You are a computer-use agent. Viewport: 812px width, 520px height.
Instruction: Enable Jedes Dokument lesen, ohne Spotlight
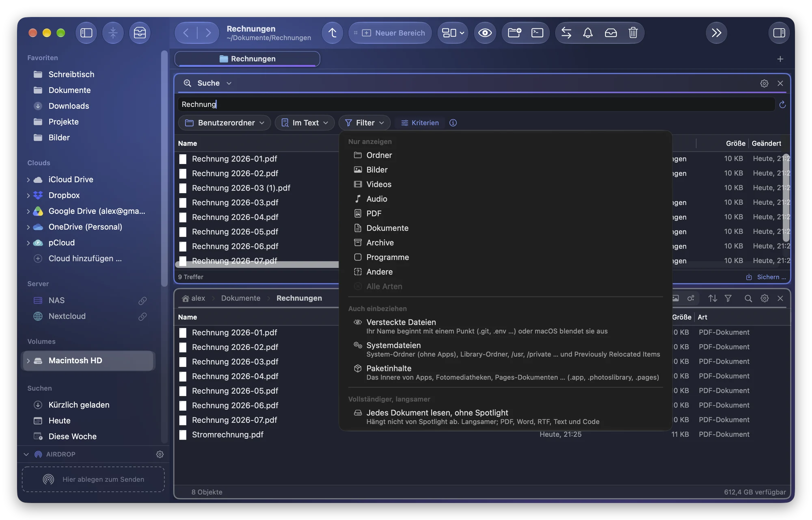pyautogui.click(x=505, y=417)
